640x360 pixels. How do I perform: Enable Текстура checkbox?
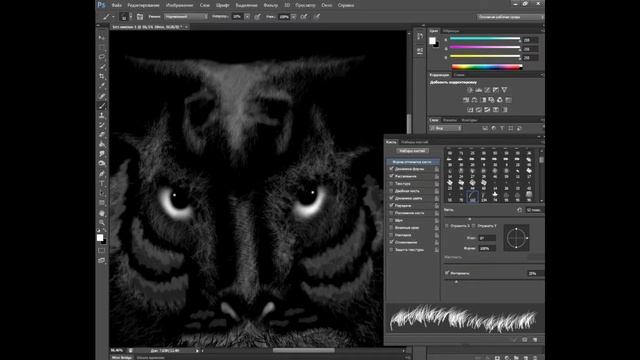(391, 183)
